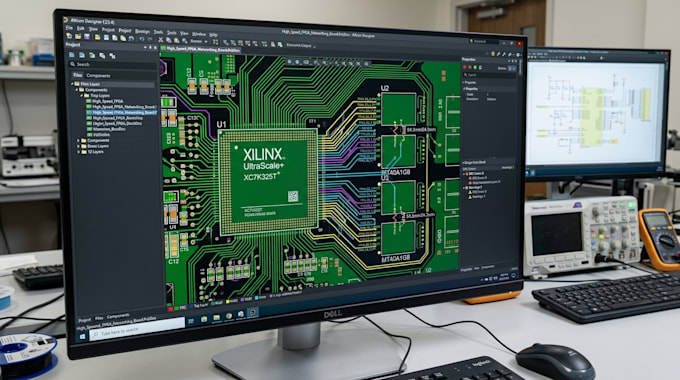This screenshot has width=680, height=380.
Task: Expand the 12 Layers folder
Action: [x=78, y=152]
